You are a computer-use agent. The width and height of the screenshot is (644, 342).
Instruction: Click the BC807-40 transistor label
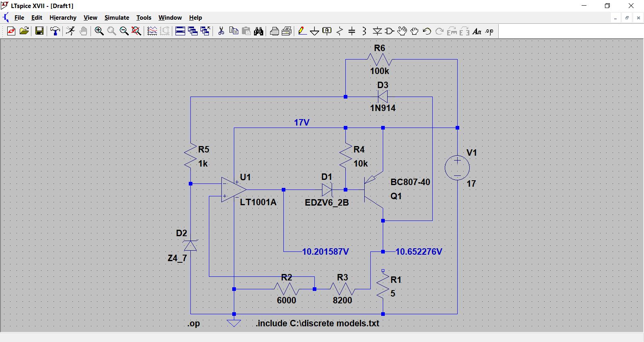[410, 182]
